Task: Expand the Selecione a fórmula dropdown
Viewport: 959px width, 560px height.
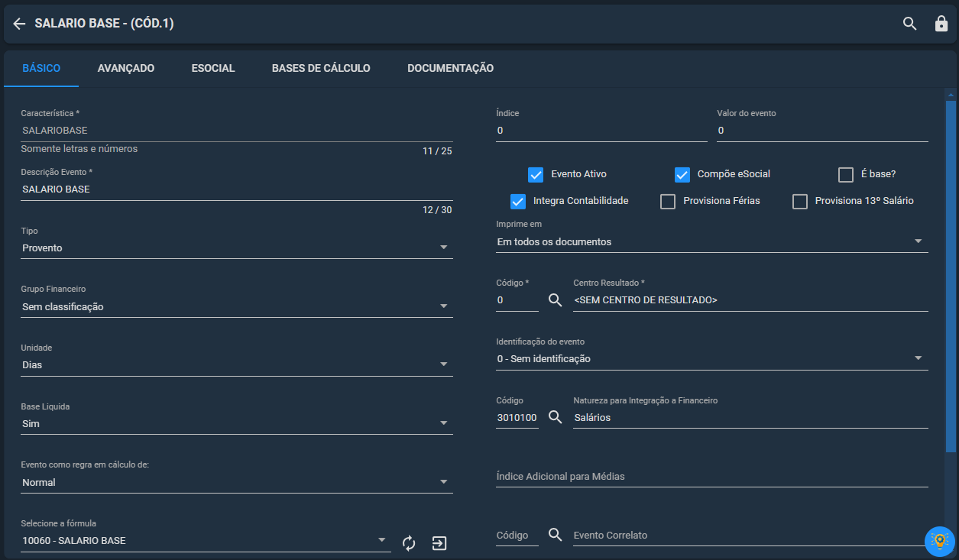Action: tap(206, 540)
